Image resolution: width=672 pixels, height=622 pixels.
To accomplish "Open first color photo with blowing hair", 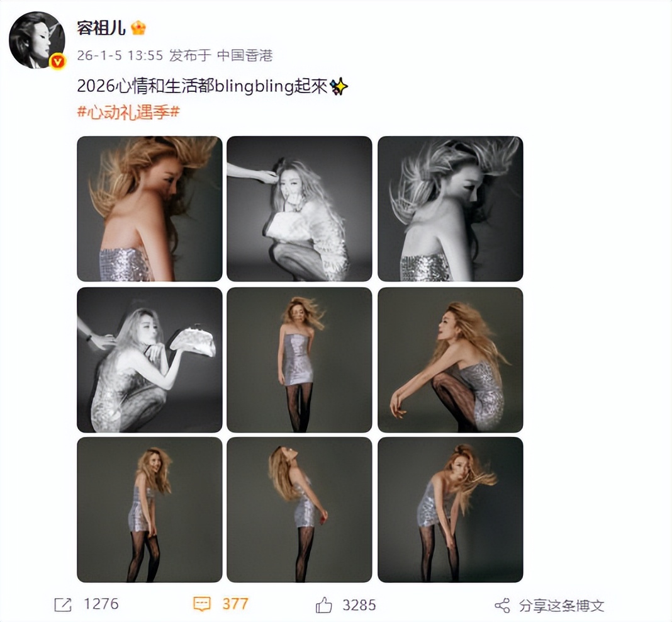I will (x=150, y=209).
